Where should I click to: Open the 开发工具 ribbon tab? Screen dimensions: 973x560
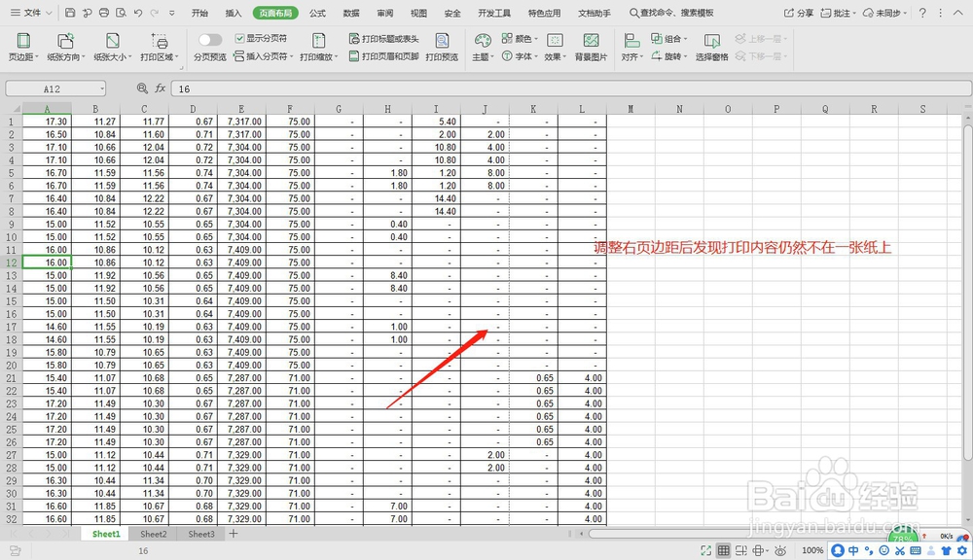(494, 13)
